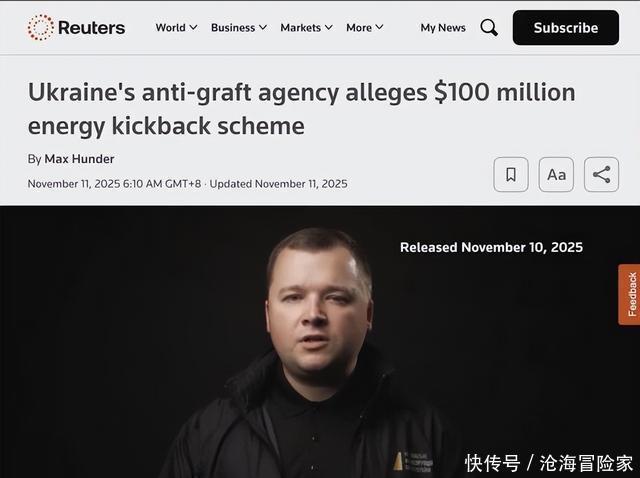The height and width of the screenshot is (478, 640).
Task: Select the Business section label
Action: 233,28
